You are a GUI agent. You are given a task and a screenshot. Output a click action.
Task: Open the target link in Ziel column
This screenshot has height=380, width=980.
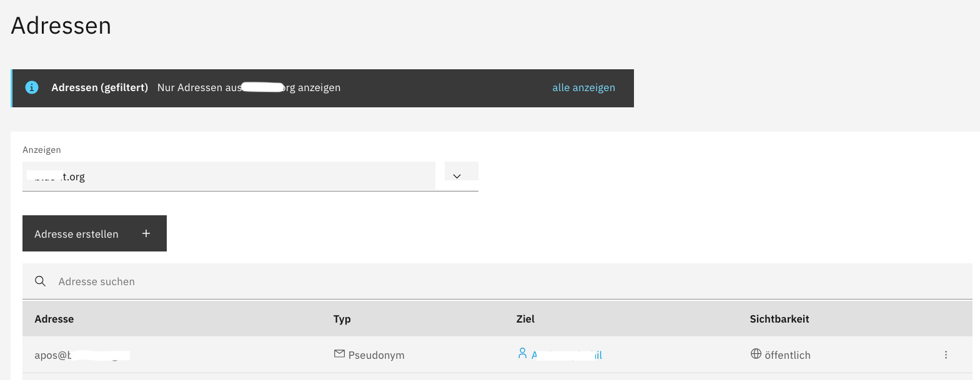(x=567, y=355)
